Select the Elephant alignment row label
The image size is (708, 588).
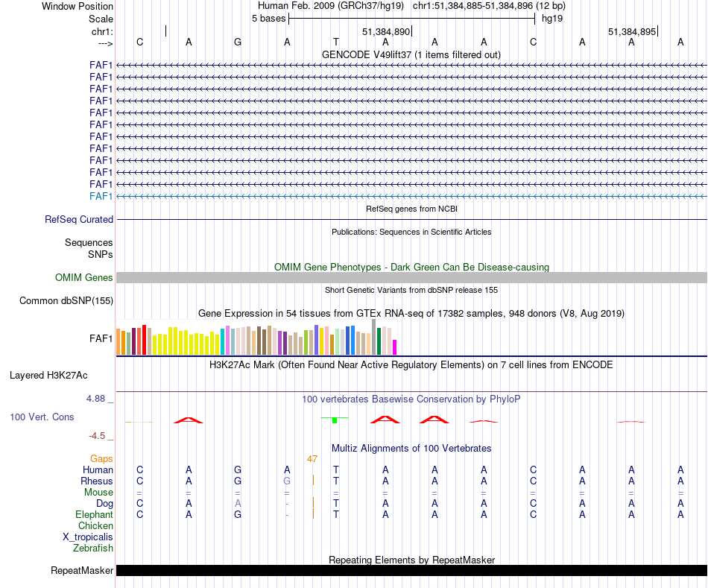94,515
